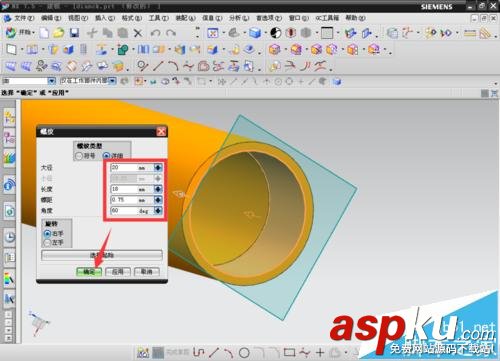This screenshot has height=361, width=500.
Task: Select the straight Line curve tool
Action: pos(158,66)
